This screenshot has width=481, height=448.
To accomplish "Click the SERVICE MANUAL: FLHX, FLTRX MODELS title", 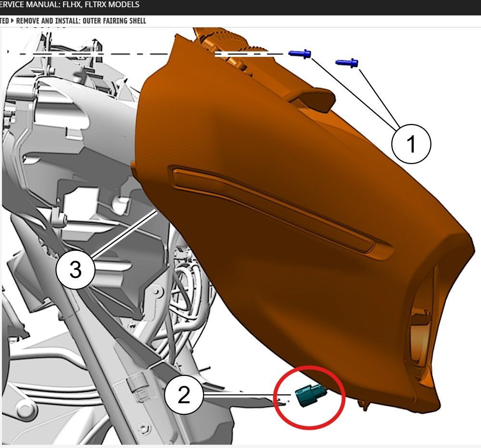I will point(70,5).
